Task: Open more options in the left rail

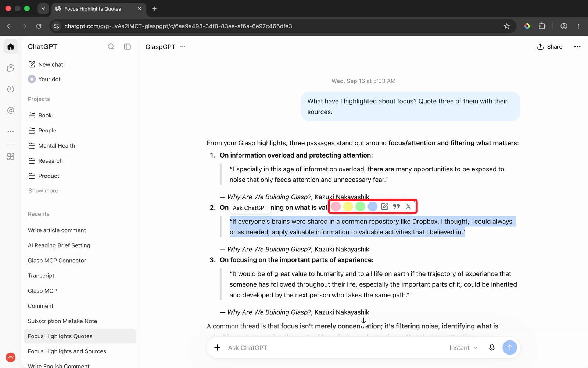Action: point(11,131)
